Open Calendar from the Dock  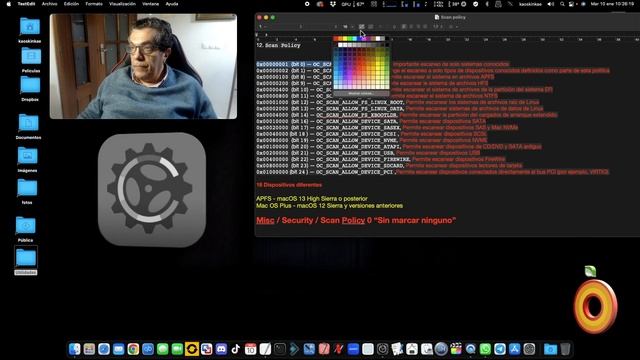pyautogui.click(x=251, y=349)
